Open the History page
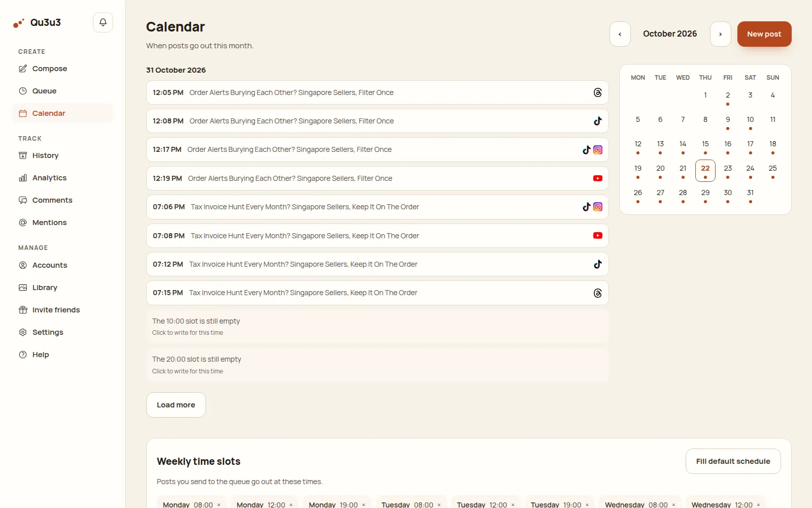The image size is (812, 508). click(63, 155)
